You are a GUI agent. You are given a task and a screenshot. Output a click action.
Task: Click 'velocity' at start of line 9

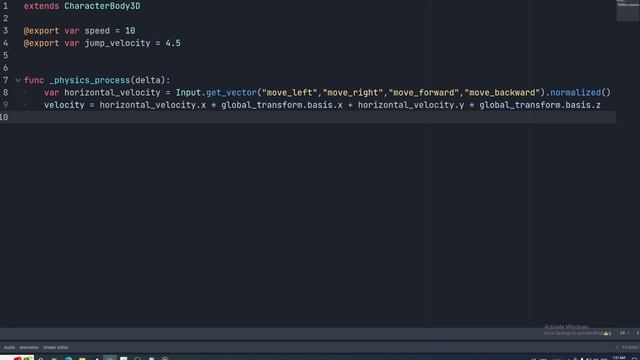[64, 105]
